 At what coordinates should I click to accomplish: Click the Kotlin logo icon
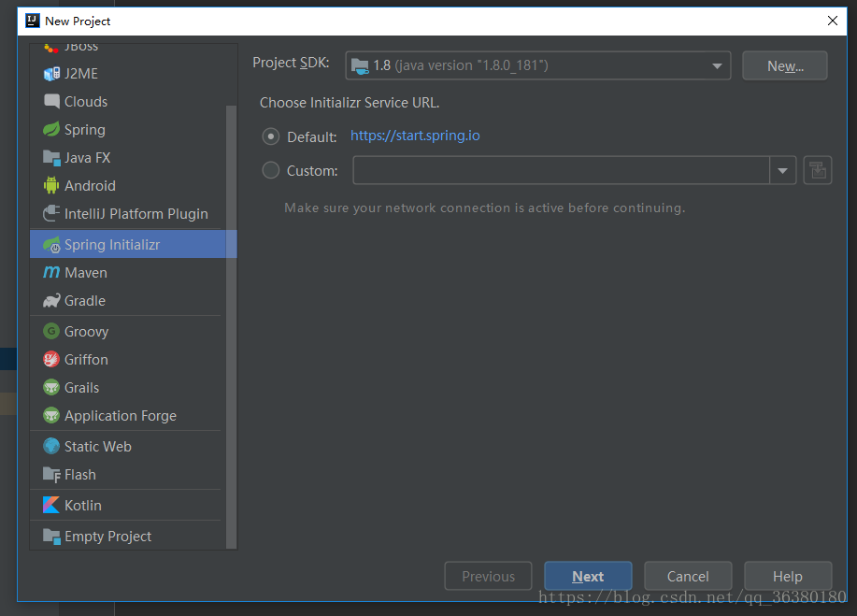pyautogui.click(x=51, y=505)
